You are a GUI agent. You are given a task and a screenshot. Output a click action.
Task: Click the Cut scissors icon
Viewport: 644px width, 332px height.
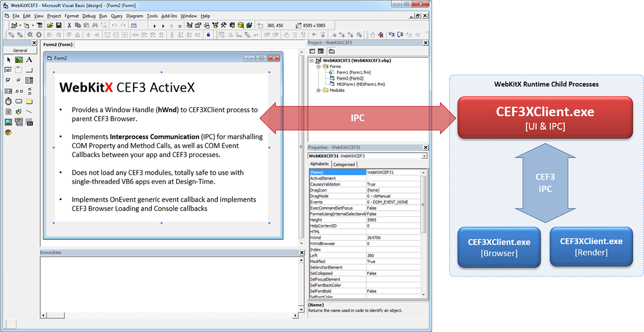pos(69,25)
